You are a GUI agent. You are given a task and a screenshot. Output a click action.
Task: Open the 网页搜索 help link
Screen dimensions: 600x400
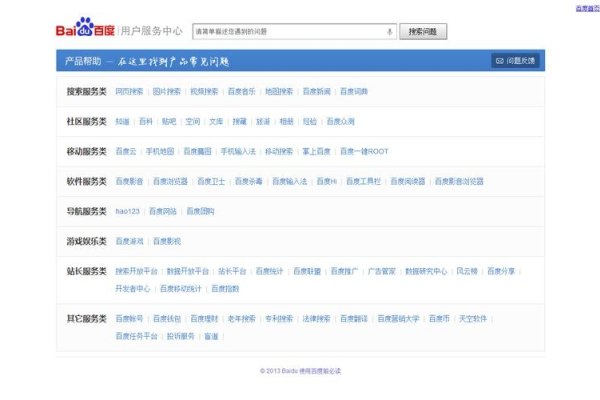point(129,91)
